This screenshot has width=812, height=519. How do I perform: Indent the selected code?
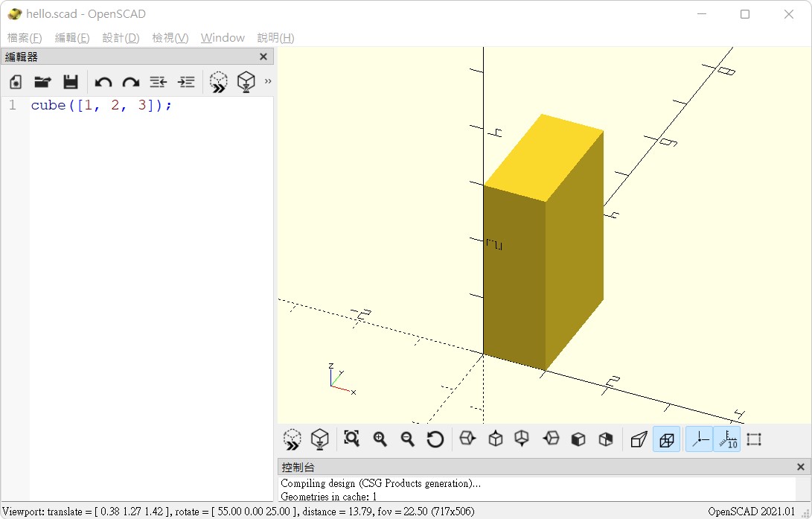tap(186, 82)
